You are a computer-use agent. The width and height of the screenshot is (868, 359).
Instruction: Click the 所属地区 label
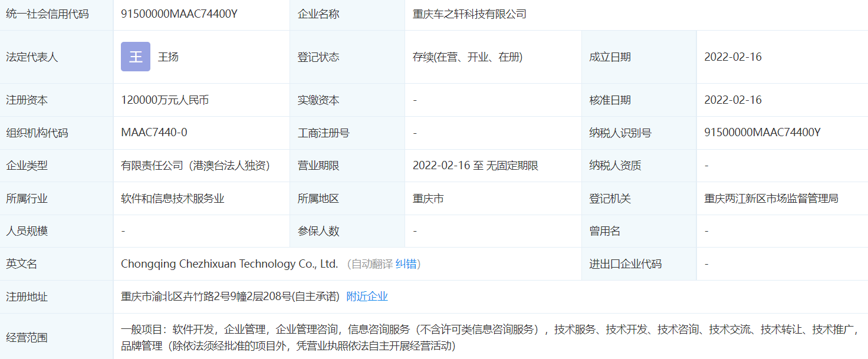click(x=318, y=199)
